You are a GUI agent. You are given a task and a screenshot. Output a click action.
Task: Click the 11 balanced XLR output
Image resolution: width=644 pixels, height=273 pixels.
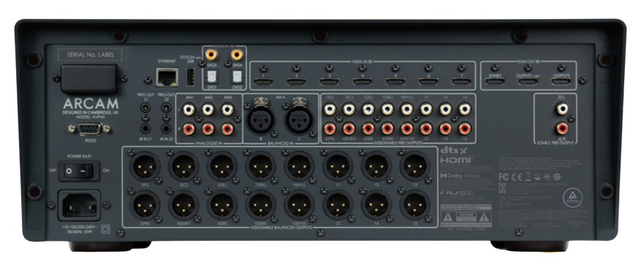(338, 166)
